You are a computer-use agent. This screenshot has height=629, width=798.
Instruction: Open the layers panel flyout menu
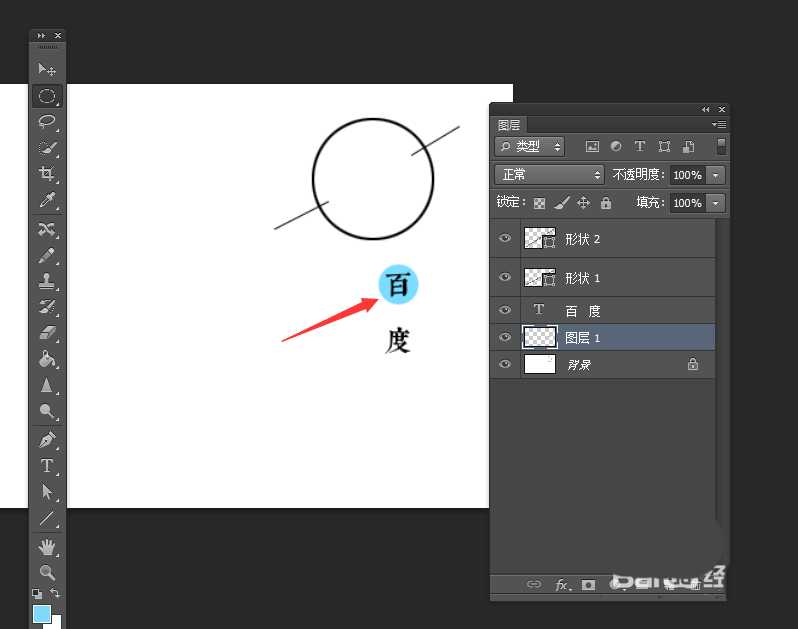click(718, 125)
